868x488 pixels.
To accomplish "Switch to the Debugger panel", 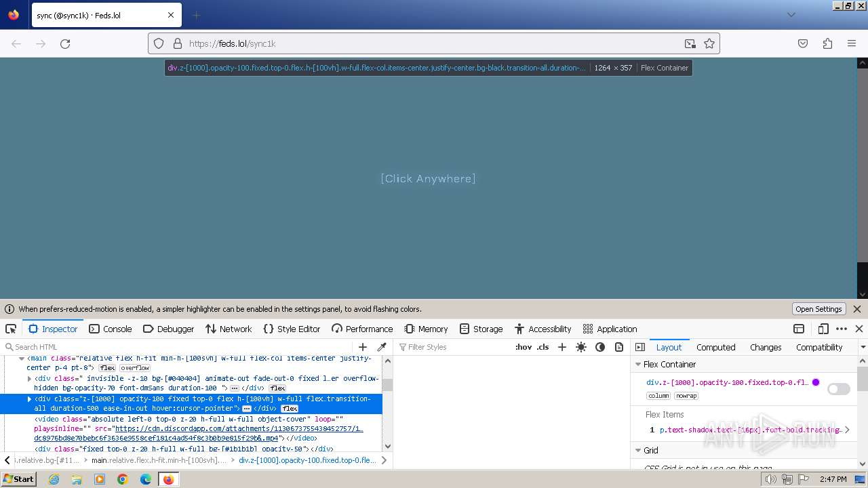I will 169,329.
